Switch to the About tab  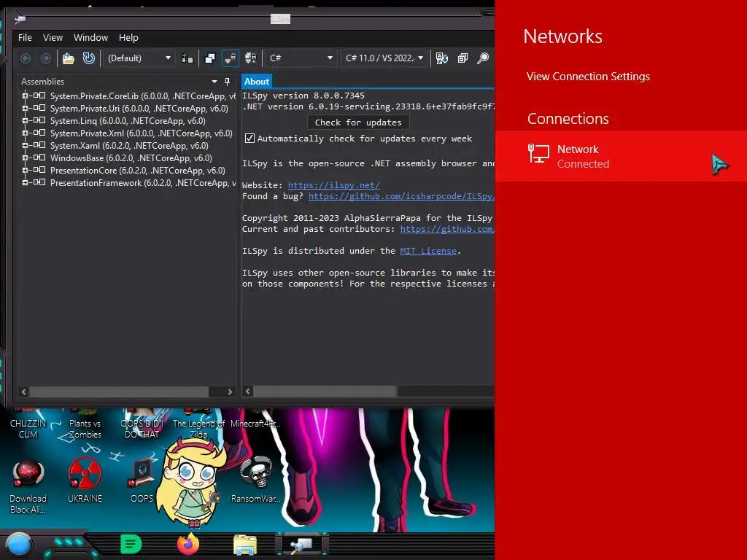pyautogui.click(x=257, y=82)
